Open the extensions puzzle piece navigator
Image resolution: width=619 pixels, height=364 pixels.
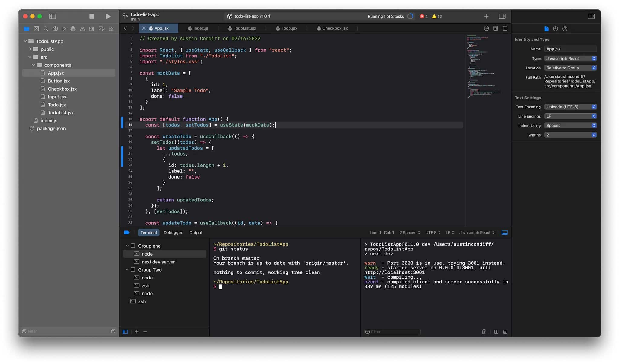(x=102, y=29)
